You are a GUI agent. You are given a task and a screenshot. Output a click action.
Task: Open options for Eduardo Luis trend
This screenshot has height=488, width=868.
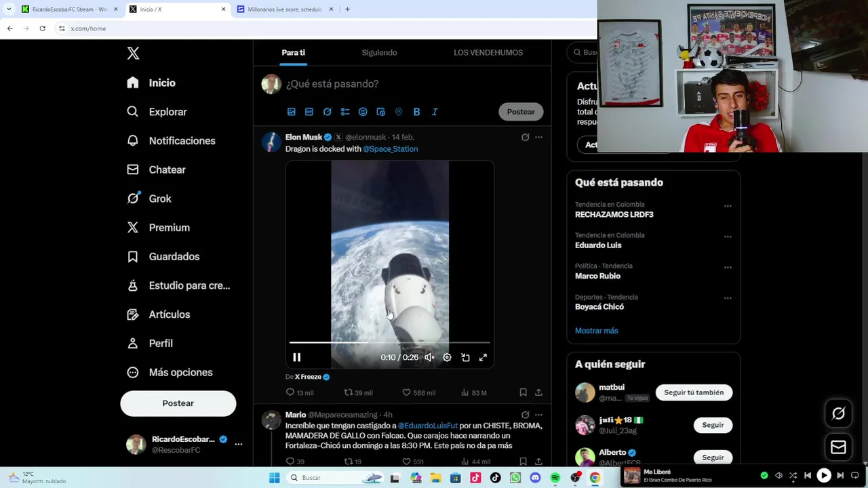click(x=728, y=237)
